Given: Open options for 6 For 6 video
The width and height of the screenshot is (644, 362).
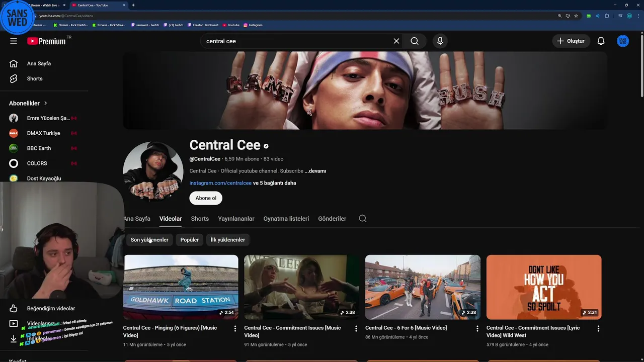Looking at the screenshot, I should point(477,328).
